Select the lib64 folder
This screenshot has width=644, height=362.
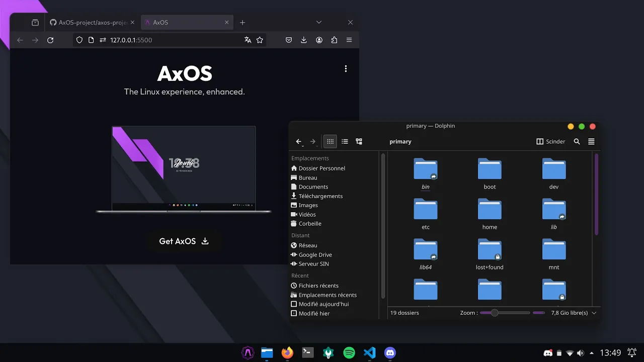[426, 254]
